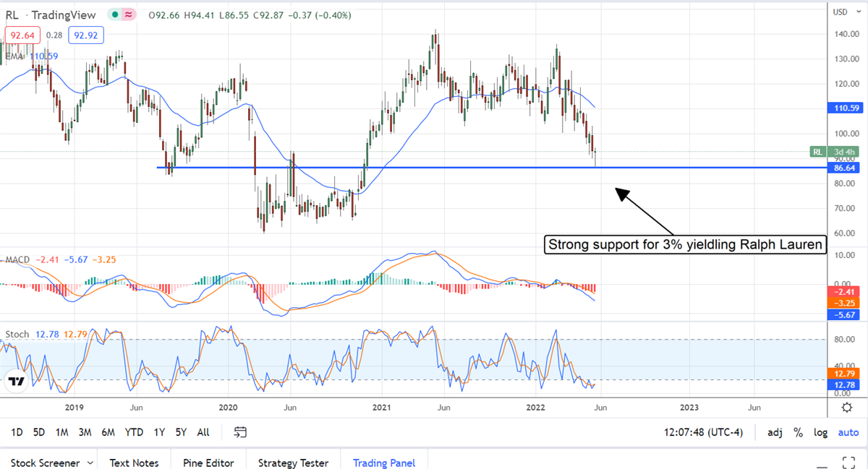
Task: Click the green market status indicator
Action: [x=115, y=14]
